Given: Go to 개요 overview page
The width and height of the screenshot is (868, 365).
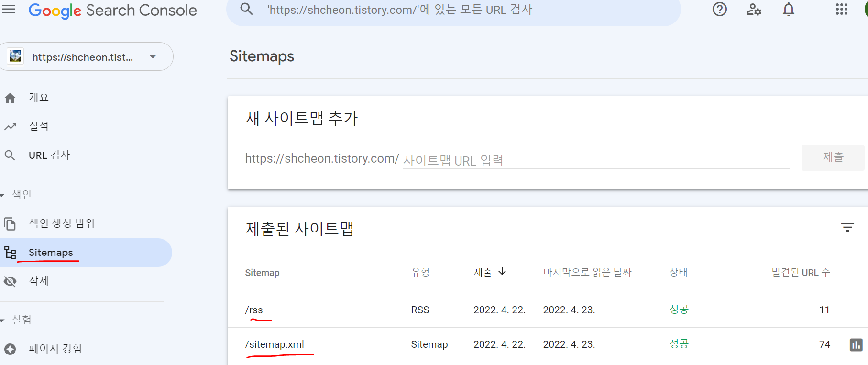Looking at the screenshot, I should point(39,98).
